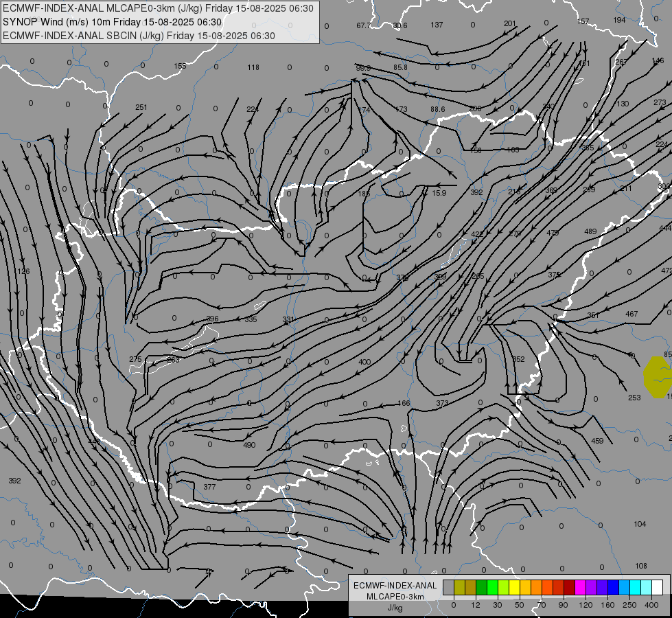The width and height of the screenshot is (672, 618).
Task: Click the map value '155'
Action: (180, 66)
